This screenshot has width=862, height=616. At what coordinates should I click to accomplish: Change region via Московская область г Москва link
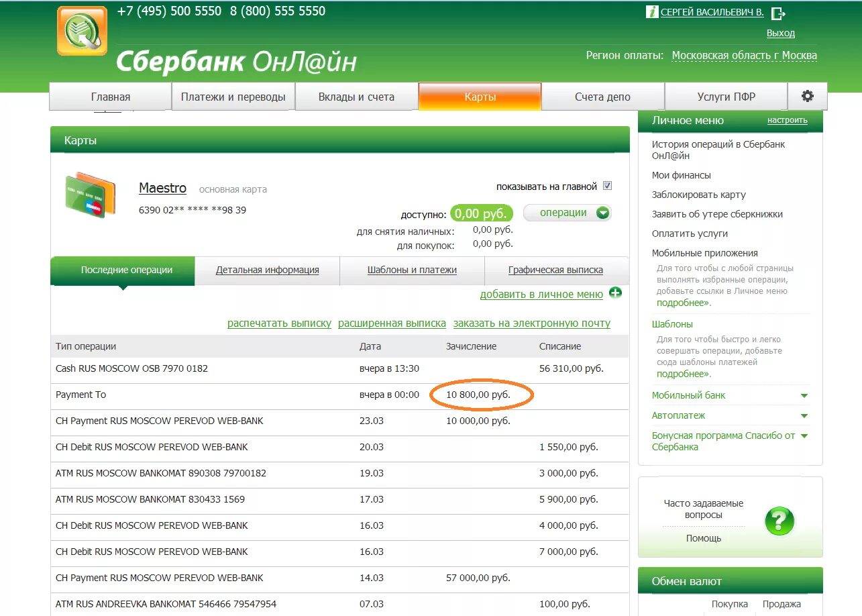point(744,56)
